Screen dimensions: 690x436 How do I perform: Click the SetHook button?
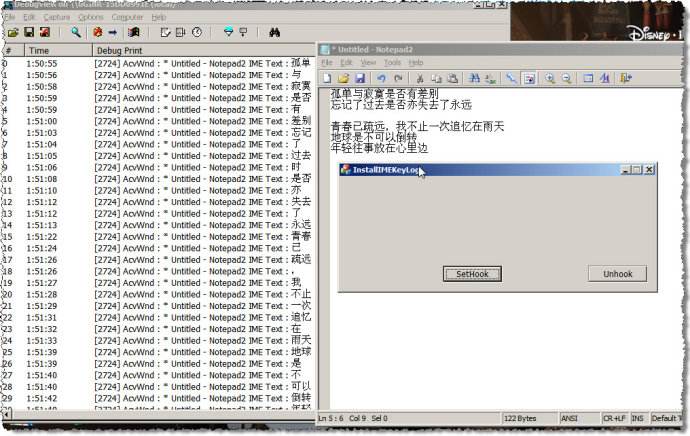[472, 274]
